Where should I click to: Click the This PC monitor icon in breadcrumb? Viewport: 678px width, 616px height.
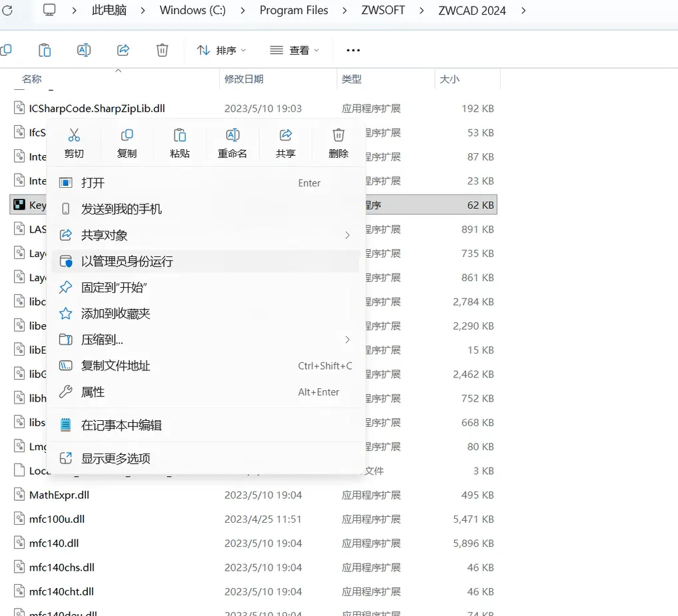(49, 10)
